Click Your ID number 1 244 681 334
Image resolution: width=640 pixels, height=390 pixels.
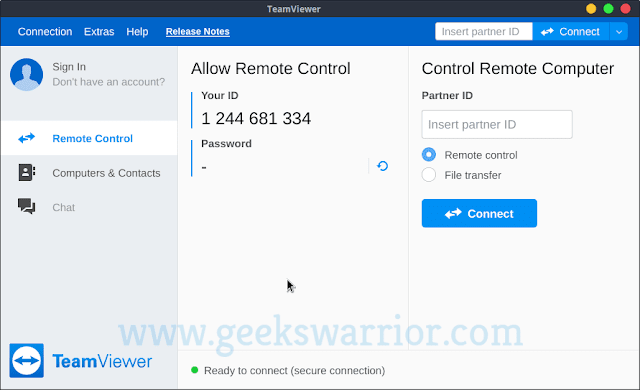pos(256,119)
